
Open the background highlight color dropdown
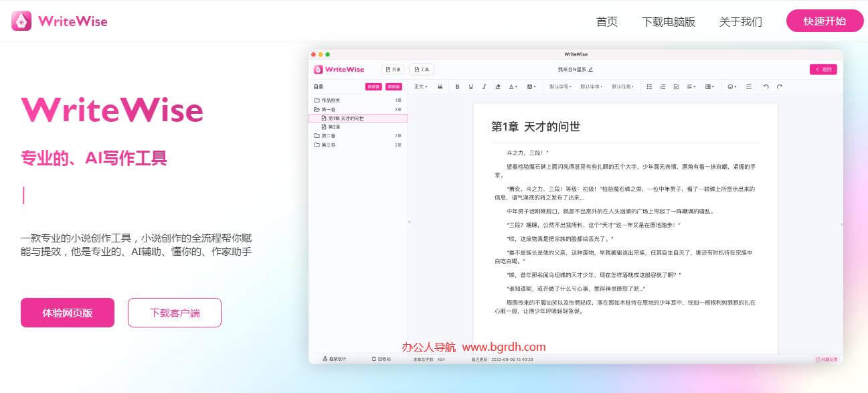click(531, 86)
